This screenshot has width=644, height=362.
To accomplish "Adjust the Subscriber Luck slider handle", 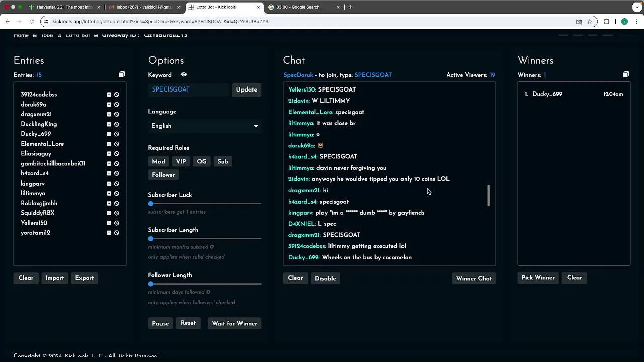I will pos(151,204).
